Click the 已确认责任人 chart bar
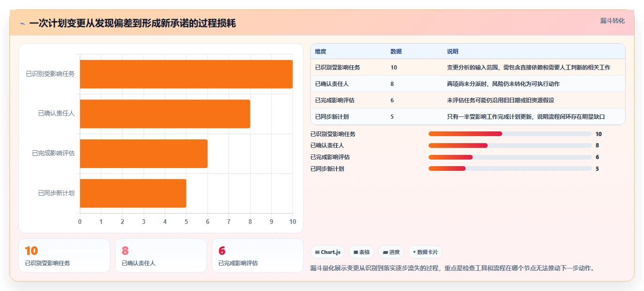The height and width of the screenshot is (291, 644). click(x=165, y=114)
